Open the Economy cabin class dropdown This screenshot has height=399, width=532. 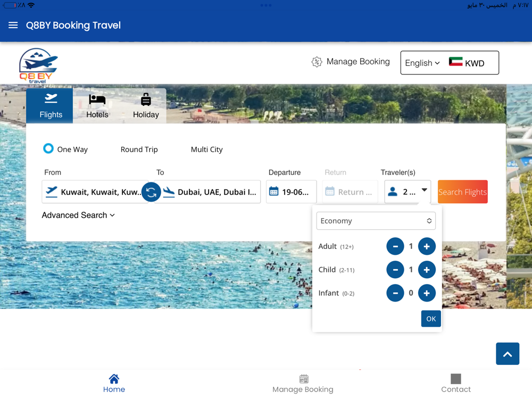pyautogui.click(x=376, y=221)
